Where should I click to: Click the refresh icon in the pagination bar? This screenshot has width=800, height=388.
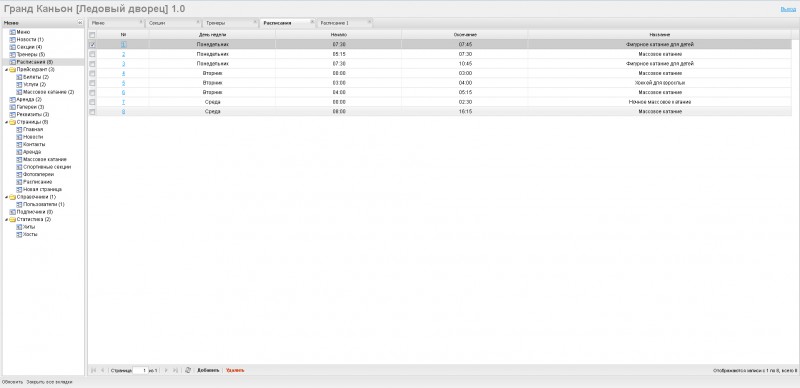click(188, 370)
